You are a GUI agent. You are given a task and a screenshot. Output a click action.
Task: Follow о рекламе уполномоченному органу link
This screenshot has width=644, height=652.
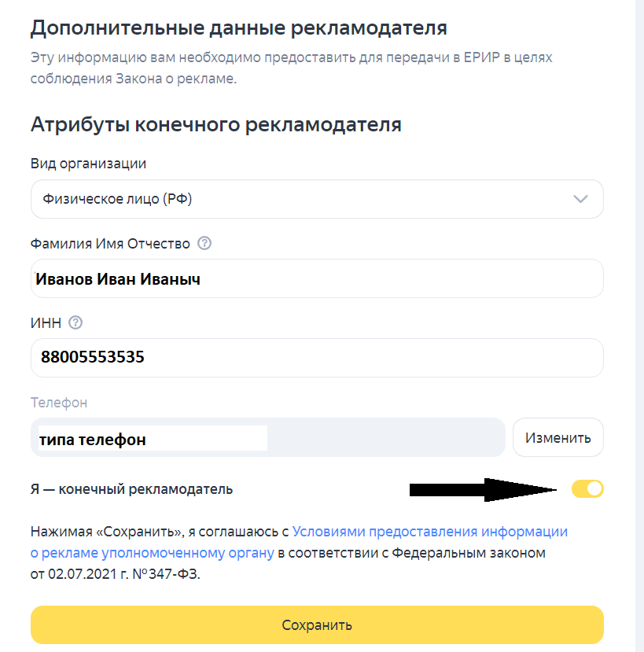tap(153, 553)
